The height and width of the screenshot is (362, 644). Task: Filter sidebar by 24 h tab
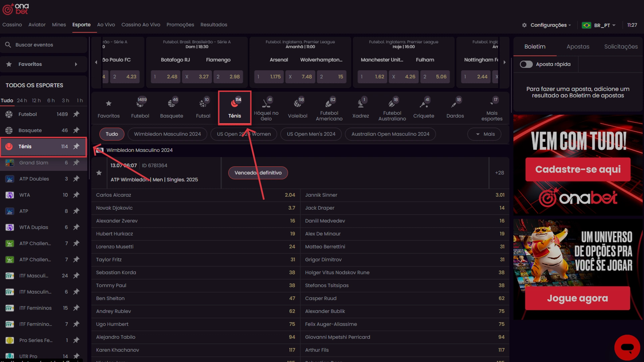pyautogui.click(x=22, y=100)
